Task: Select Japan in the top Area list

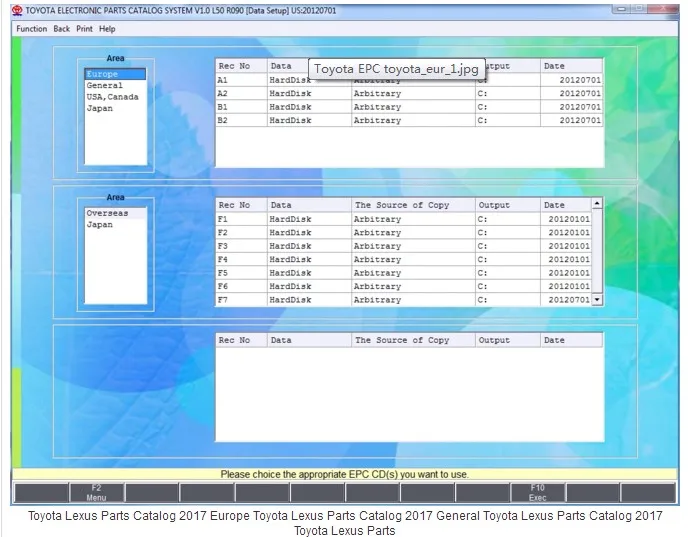Action: (115, 108)
